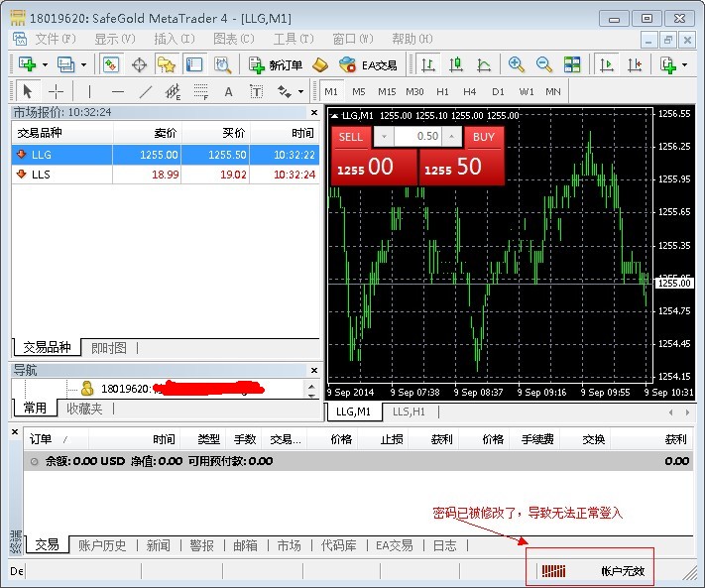The width and height of the screenshot is (705, 588).
Task: Open the 图表(C) menu
Action: pos(234,39)
